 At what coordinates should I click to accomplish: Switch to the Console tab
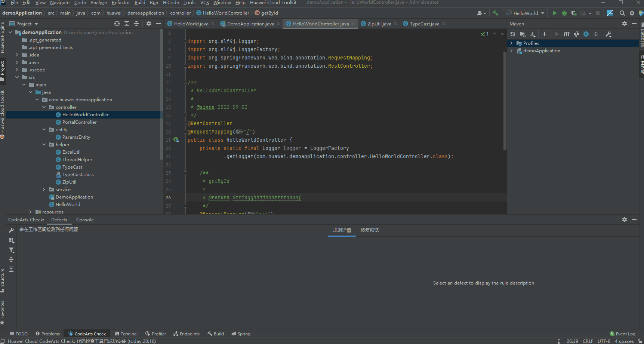point(85,220)
